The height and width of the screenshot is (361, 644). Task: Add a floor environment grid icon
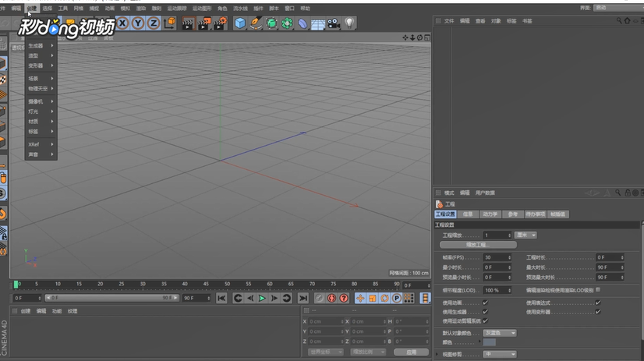pyautogui.click(x=318, y=23)
